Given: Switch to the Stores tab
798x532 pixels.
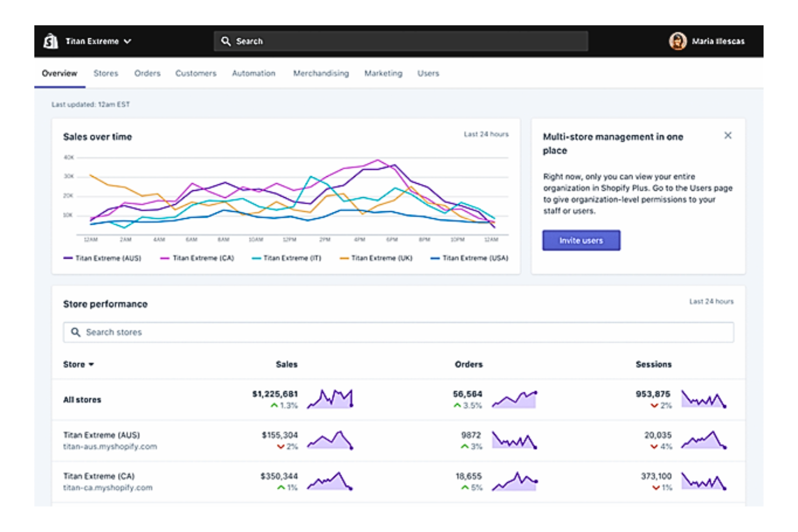Looking at the screenshot, I should pos(105,73).
